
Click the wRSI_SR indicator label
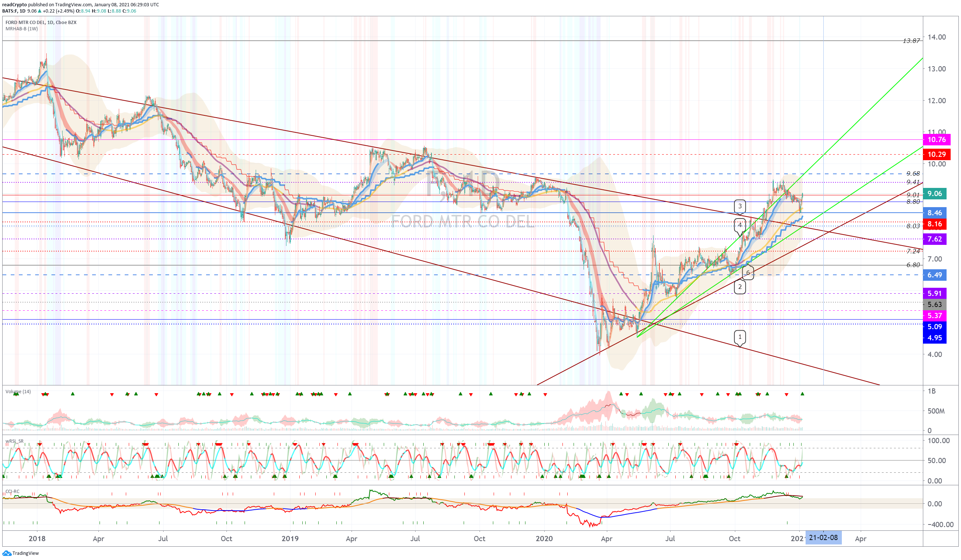click(x=14, y=441)
